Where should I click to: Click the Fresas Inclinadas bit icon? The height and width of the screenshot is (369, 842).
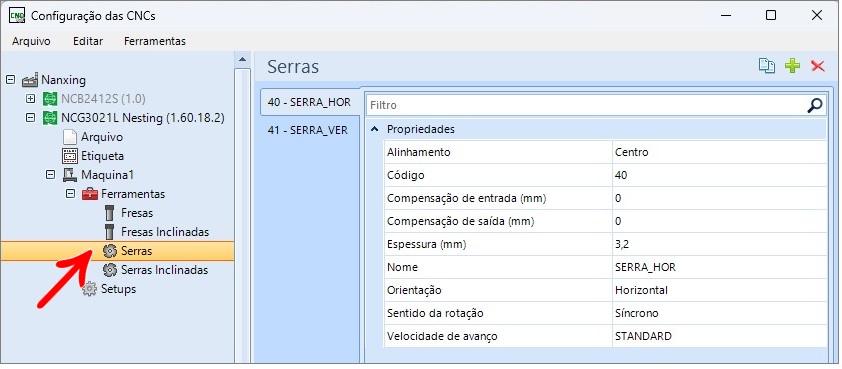pos(110,232)
